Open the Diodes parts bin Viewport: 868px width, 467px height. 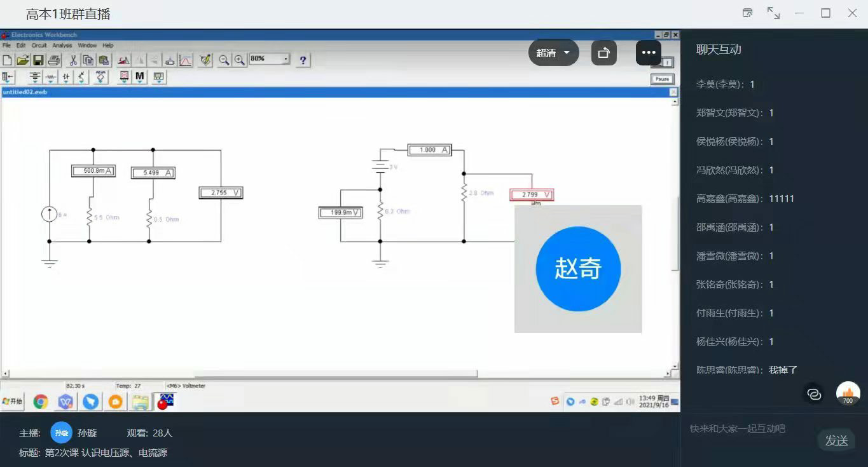tap(66, 78)
